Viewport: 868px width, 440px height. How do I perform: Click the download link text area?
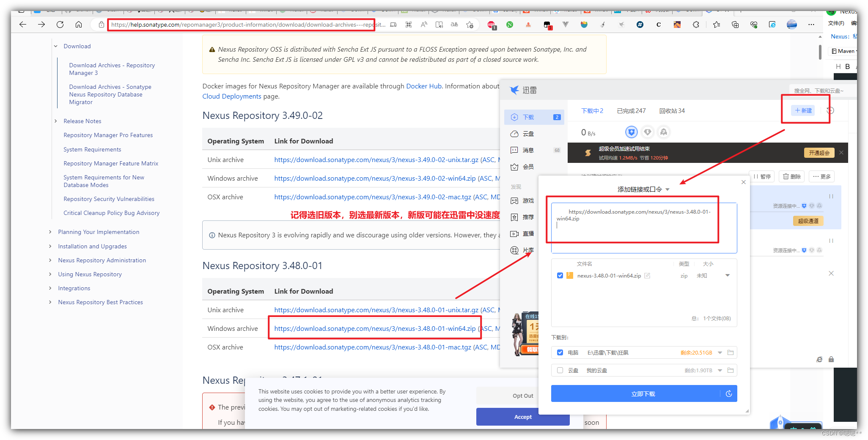pos(644,228)
